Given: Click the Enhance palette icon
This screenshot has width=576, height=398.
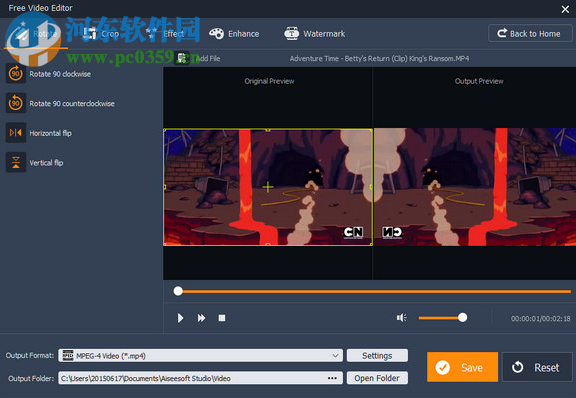Looking at the screenshot, I should [x=216, y=33].
